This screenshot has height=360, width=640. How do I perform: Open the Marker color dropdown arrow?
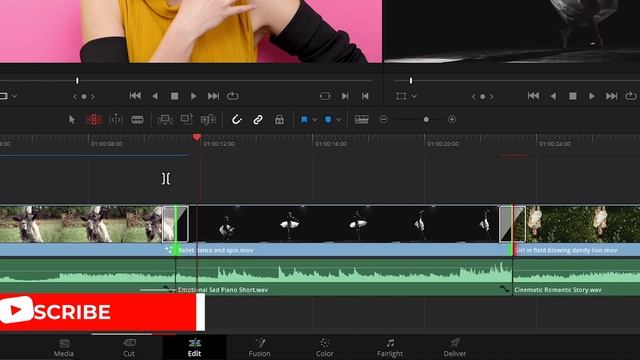click(338, 120)
